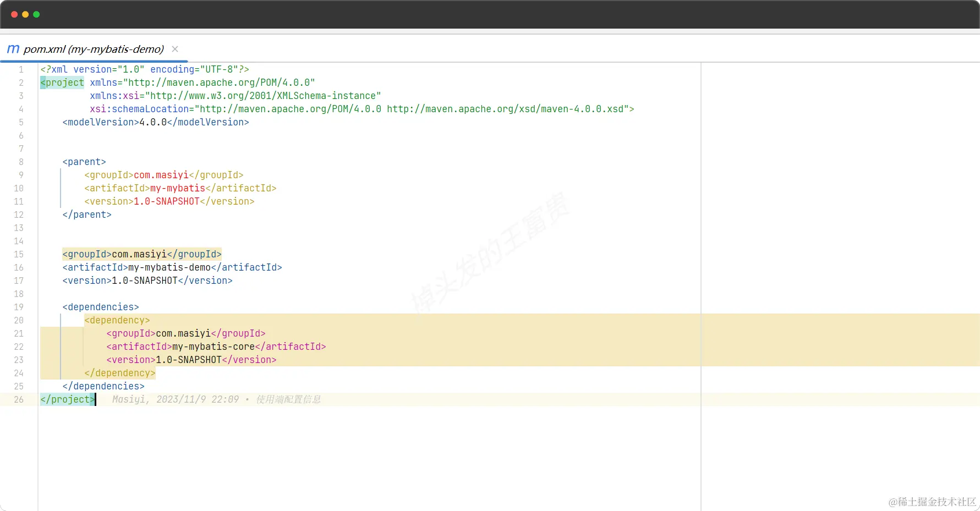Click the highlighted groupId on line 15
Screen dimensions: 980x511
(142, 254)
